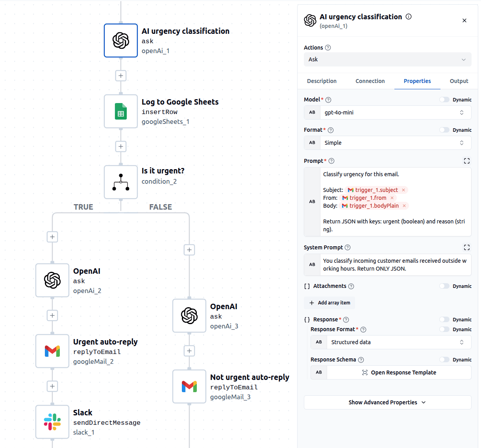Screen dimensions: 481x448
Task: Select the Slack sendDirectMessage node icon
Action: [x=52, y=422]
